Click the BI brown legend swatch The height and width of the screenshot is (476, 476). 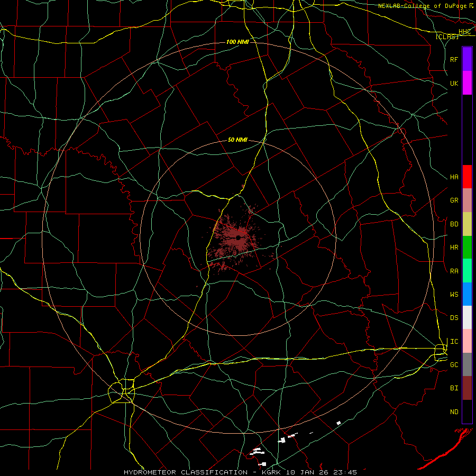point(467,388)
